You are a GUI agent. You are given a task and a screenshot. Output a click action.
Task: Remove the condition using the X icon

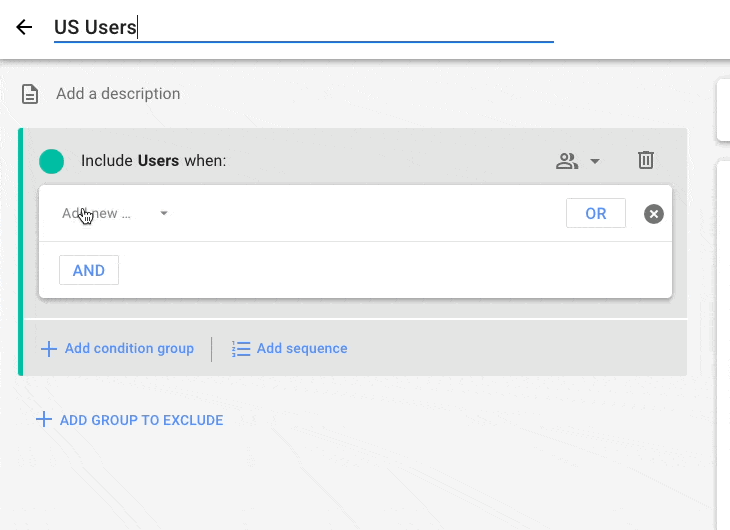point(653,213)
